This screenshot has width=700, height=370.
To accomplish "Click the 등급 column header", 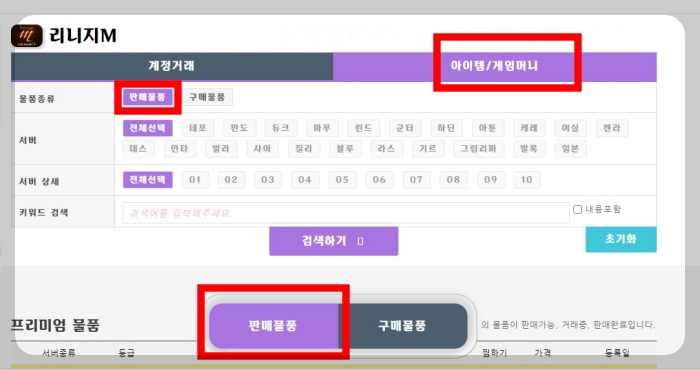I will pos(126,353).
